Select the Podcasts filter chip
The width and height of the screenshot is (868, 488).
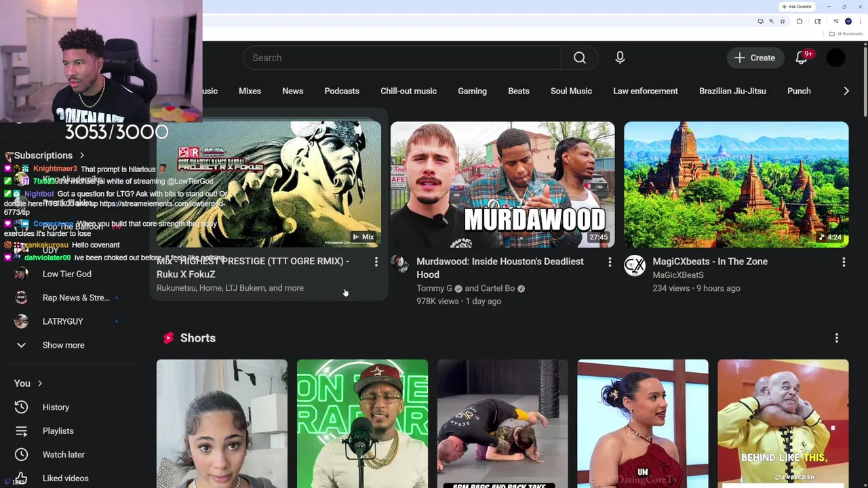342,91
